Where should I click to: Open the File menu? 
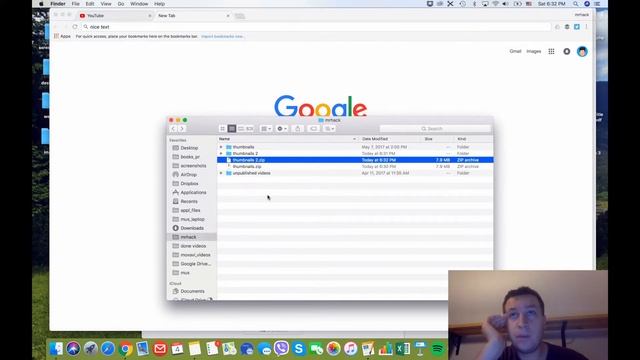[x=76, y=4]
